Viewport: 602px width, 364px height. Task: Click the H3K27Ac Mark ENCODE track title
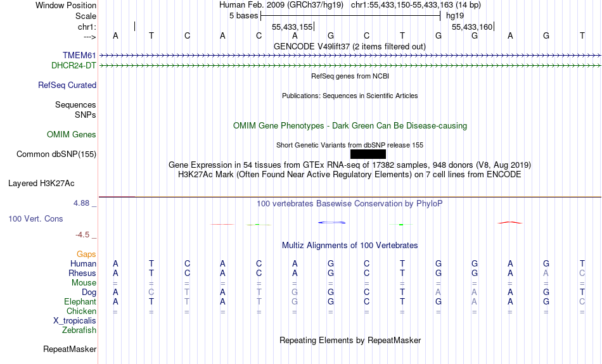[350, 175]
